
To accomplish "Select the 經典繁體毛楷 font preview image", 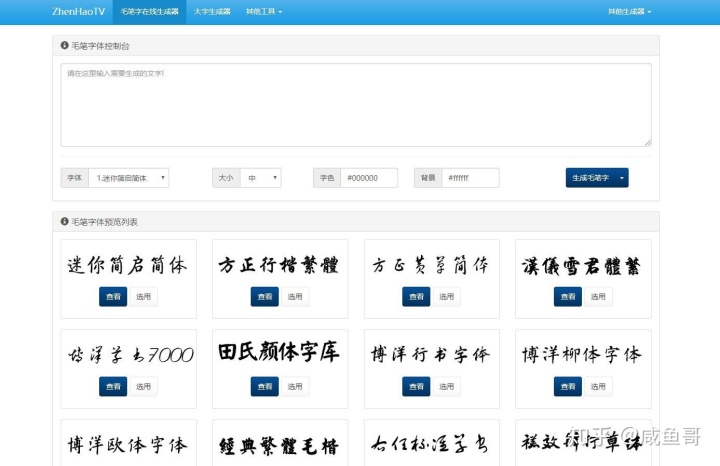I will click(x=279, y=446).
